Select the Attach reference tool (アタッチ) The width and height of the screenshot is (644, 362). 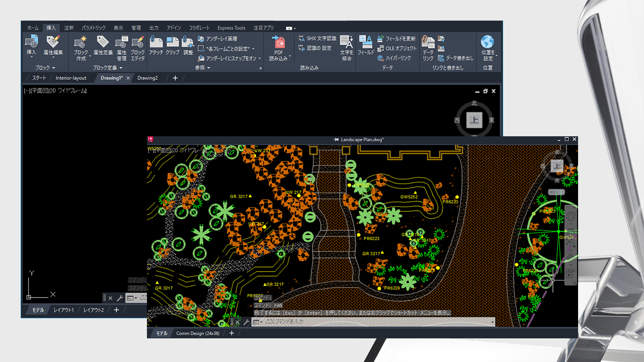156,45
